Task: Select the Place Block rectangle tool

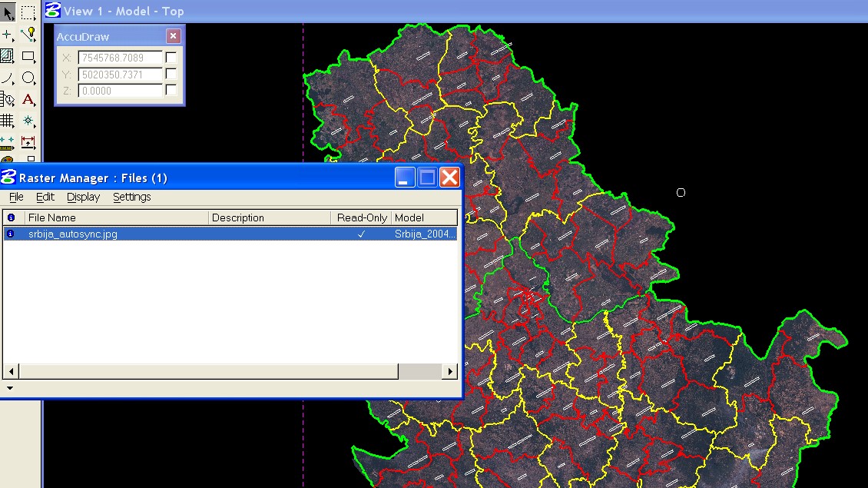Action: pyautogui.click(x=28, y=56)
